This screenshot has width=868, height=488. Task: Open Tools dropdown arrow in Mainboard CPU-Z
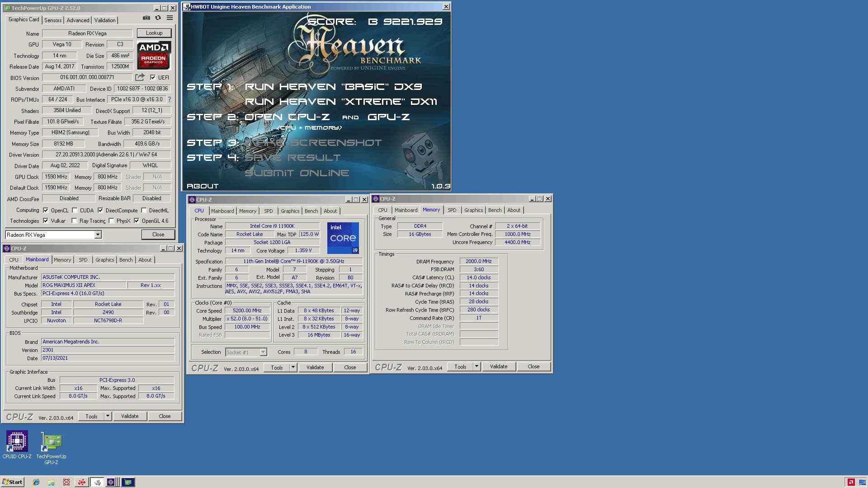[108, 417]
